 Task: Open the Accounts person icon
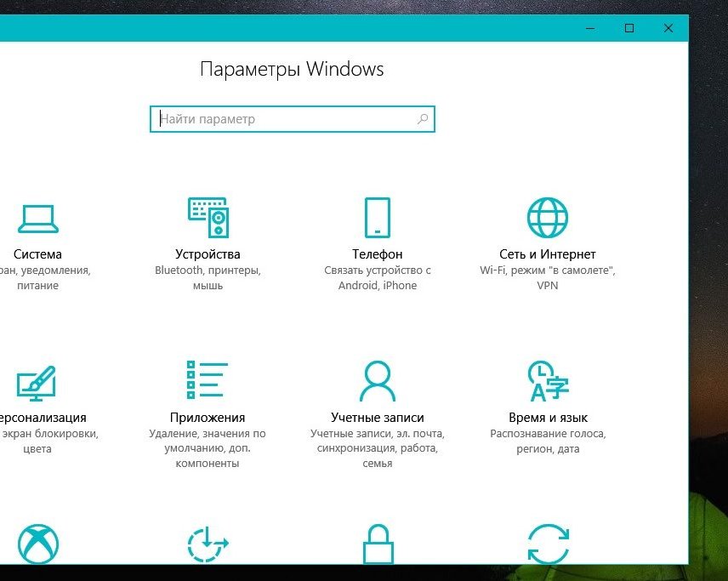[x=378, y=381]
